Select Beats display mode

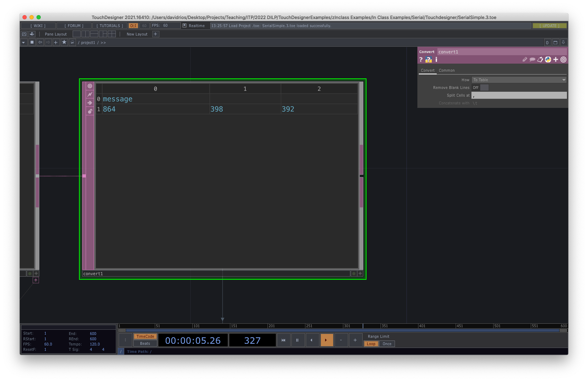point(145,344)
